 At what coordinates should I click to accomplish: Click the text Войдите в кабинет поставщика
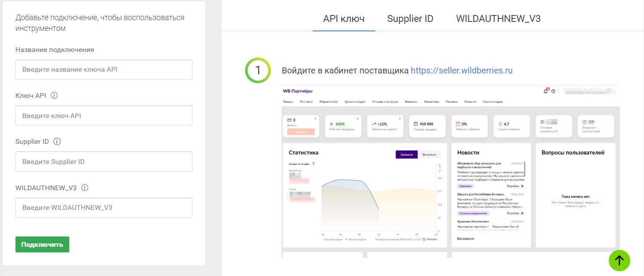(345, 70)
